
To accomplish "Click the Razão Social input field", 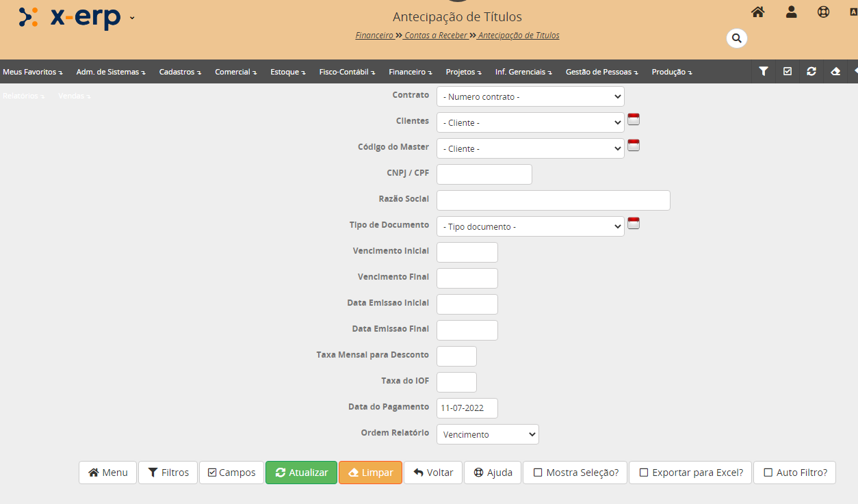I will point(553,200).
